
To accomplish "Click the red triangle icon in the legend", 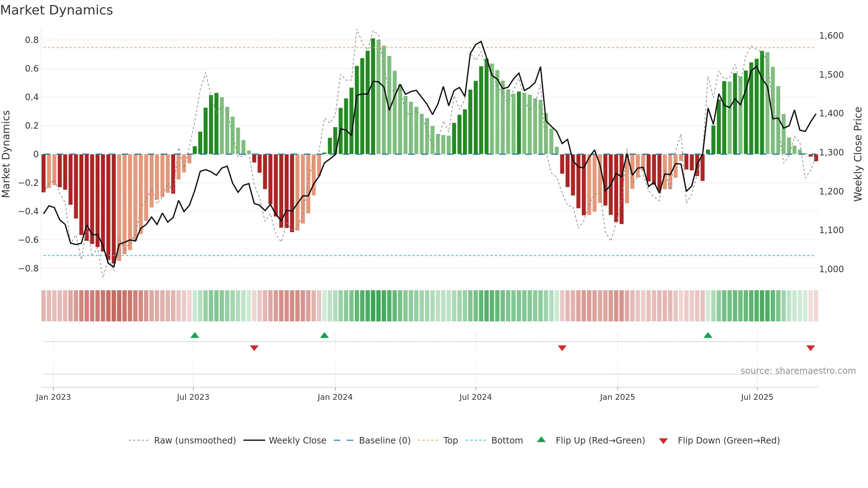I will click(663, 441).
